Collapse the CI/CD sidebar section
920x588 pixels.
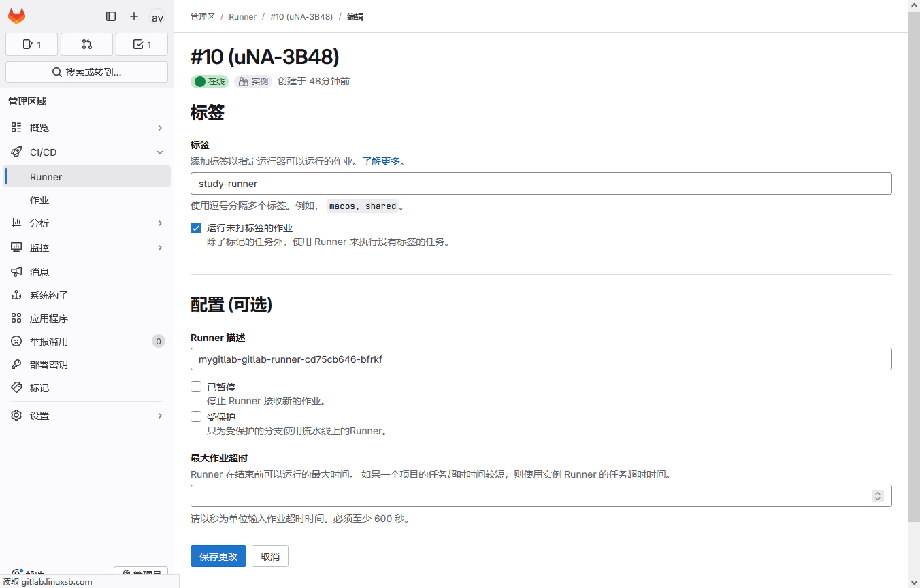click(x=160, y=152)
